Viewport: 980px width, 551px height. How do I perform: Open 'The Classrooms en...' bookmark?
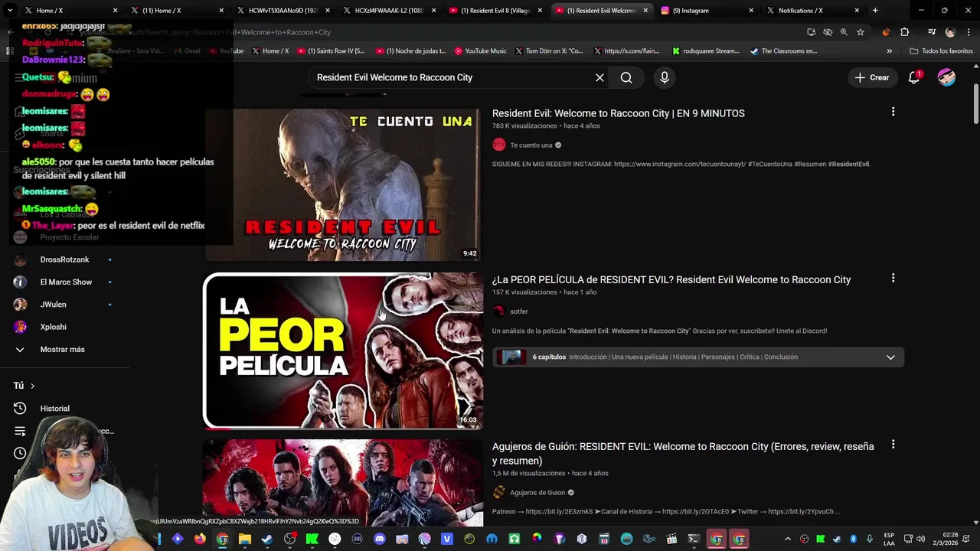pos(784,51)
